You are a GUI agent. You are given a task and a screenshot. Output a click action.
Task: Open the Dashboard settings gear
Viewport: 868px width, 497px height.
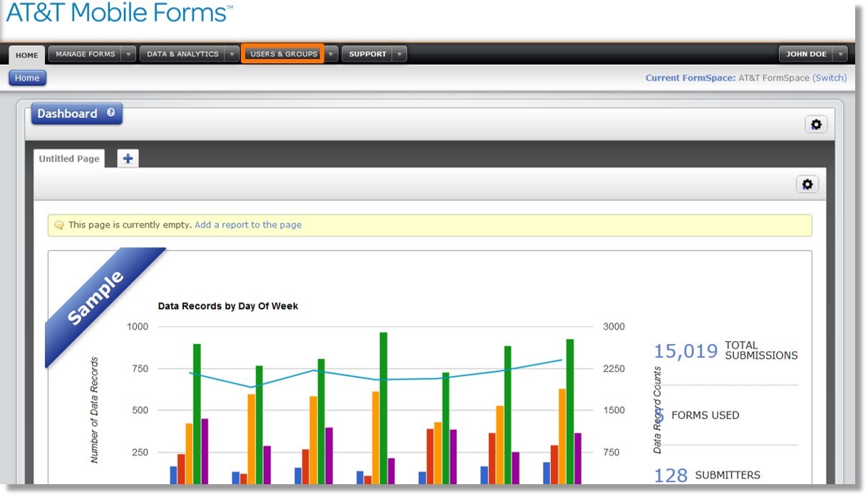tap(816, 125)
